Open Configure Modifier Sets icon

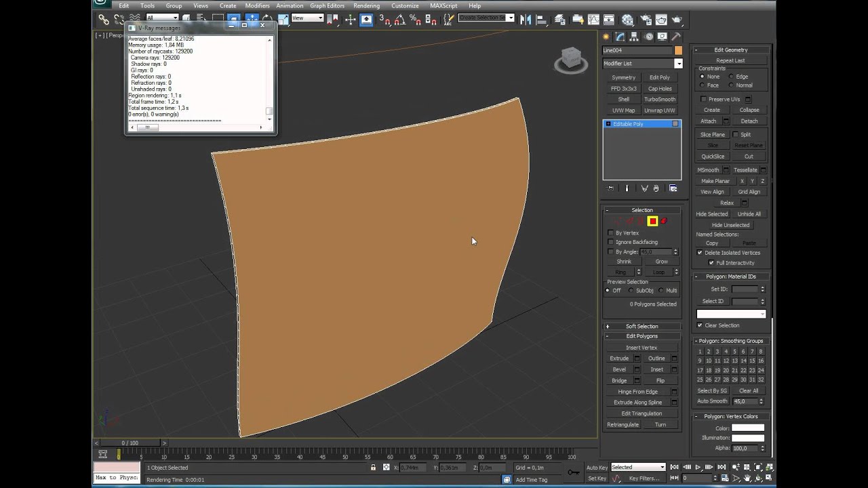[673, 188]
